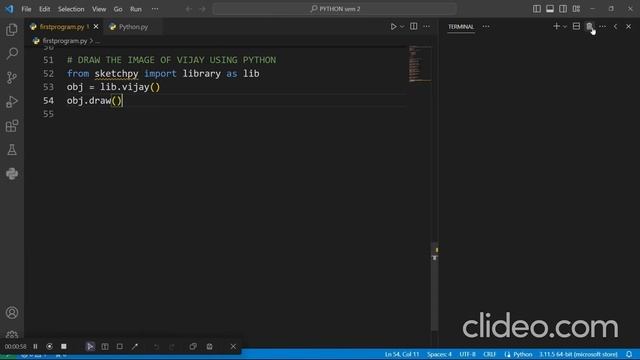This screenshot has width=640, height=360.
Task: Click line number 52 in the gutter
Action: (x=48, y=73)
